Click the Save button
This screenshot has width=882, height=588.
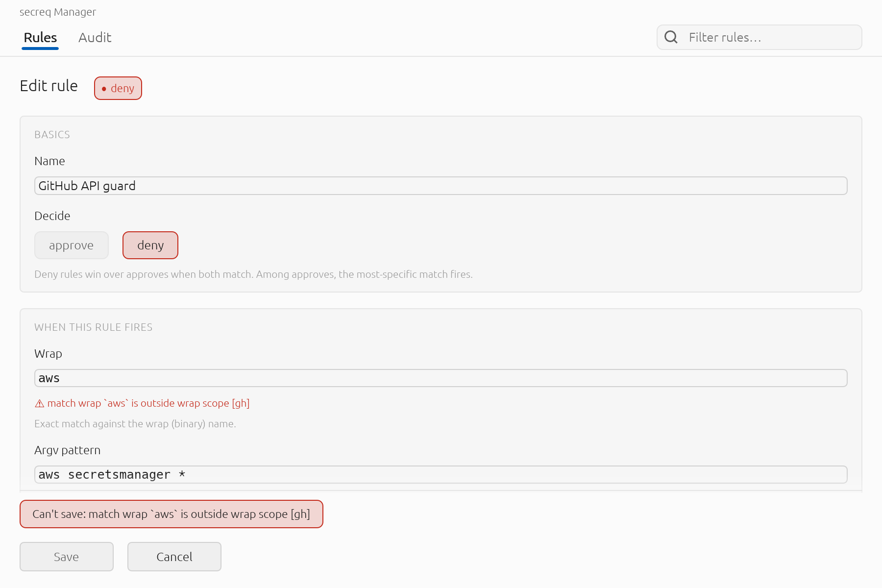pyautogui.click(x=67, y=557)
